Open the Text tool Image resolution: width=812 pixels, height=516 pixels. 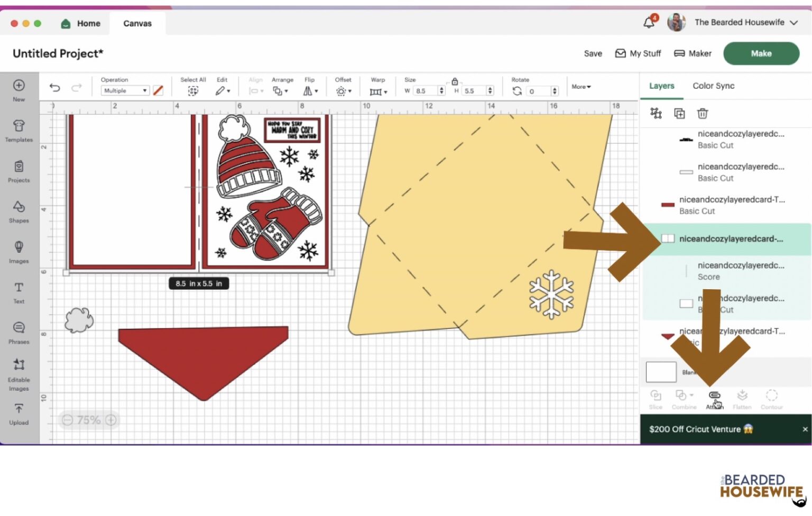pyautogui.click(x=19, y=292)
